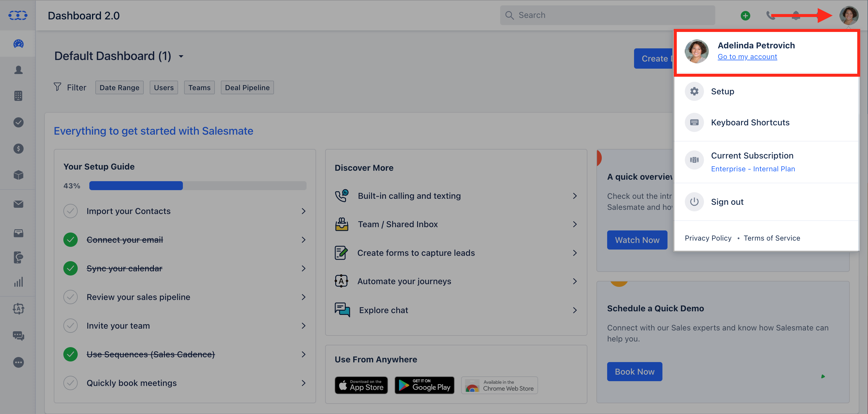Click Chrome Web Store badge
This screenshot has height=414, width=868.
(499, 385)
